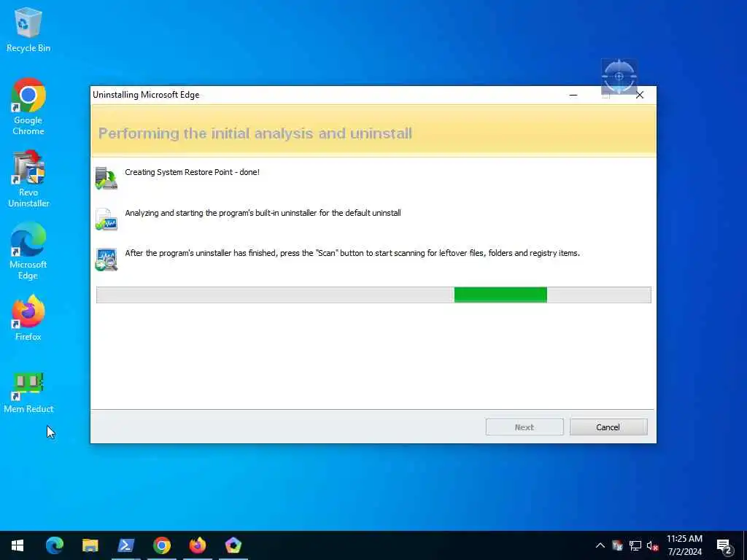
Task: Select the Revo Uninstaller desktop shortcut
Action: click(x=28, y=179)
